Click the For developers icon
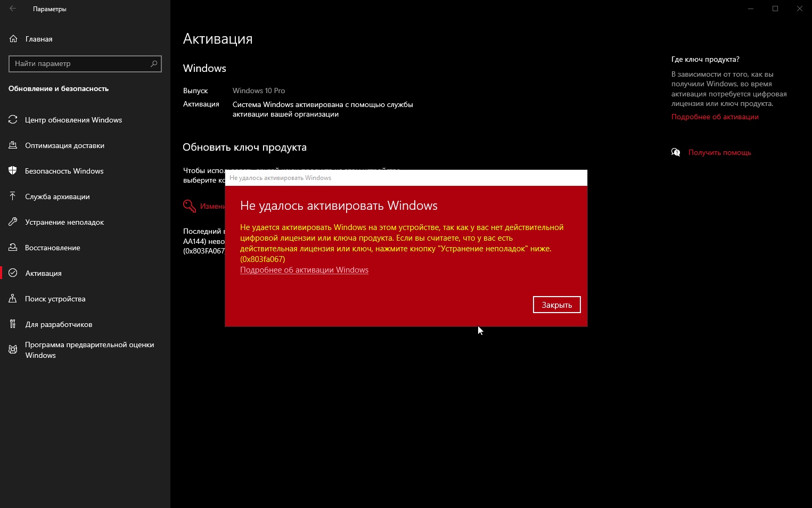 pos(13,324)
